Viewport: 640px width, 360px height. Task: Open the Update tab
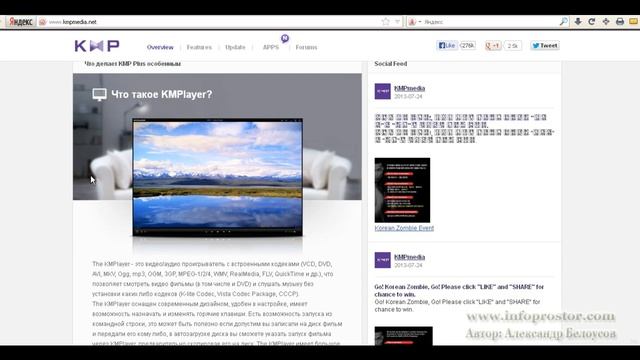pos(235,47)
